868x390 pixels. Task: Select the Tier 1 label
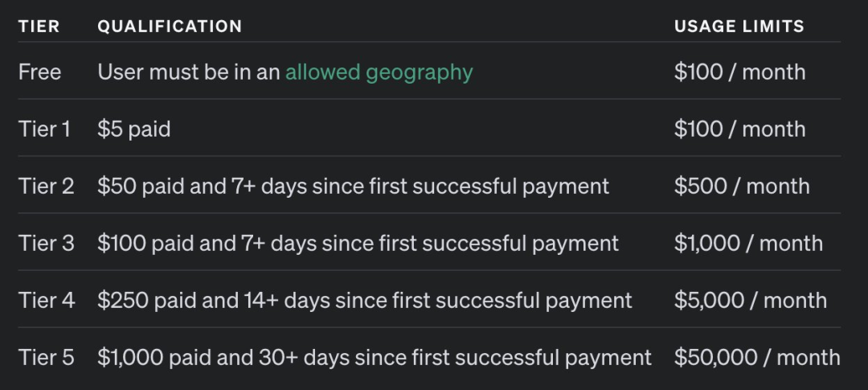(44, 129)
